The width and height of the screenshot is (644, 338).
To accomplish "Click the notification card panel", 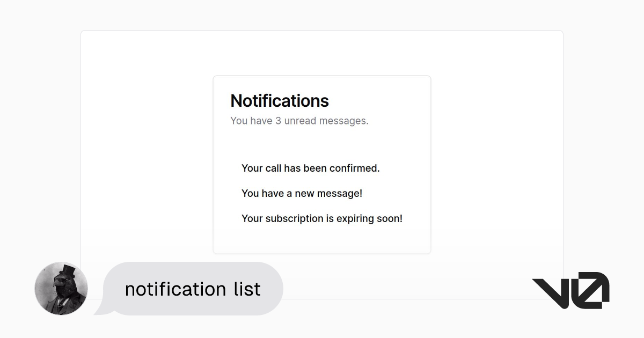I will tap(322, 164).
